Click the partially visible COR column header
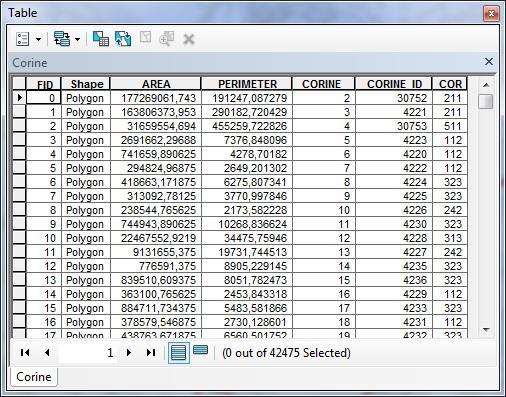506x397 pixels. click(x=450, y=84)
